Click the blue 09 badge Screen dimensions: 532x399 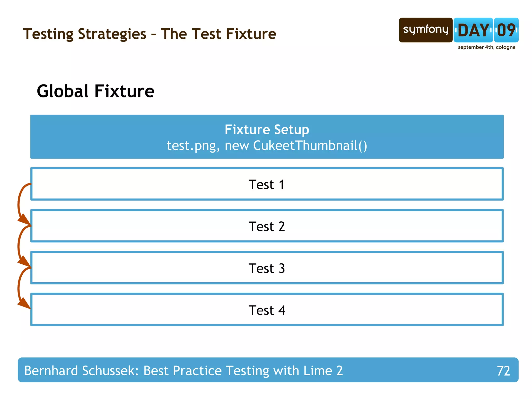point(506,30)
